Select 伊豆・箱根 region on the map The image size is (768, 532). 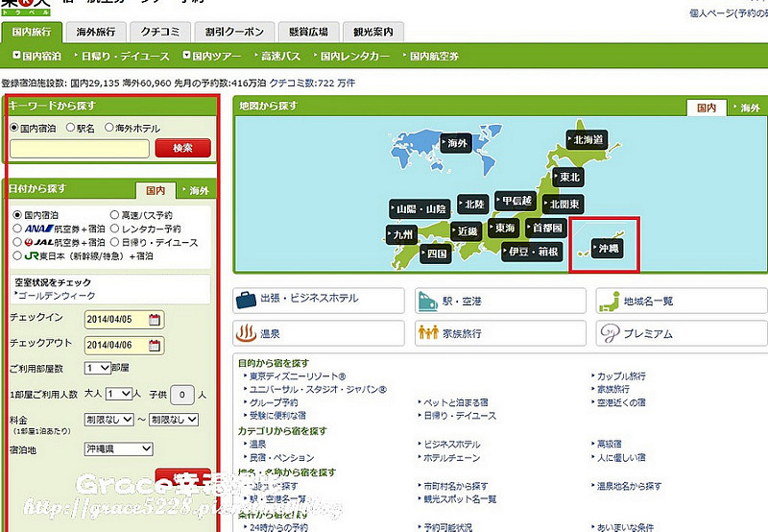tap(532, 252)
